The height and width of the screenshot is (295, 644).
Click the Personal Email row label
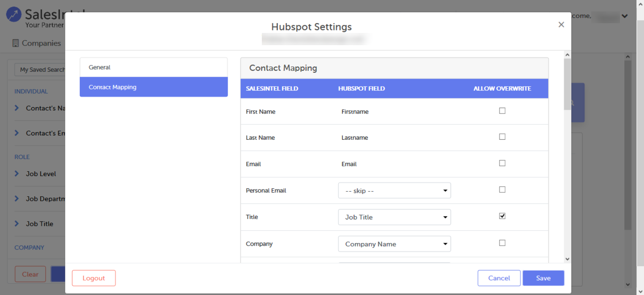(x=266, y=191)
